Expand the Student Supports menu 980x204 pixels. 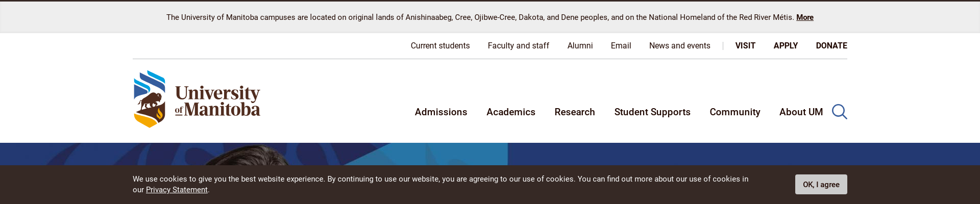652,112
